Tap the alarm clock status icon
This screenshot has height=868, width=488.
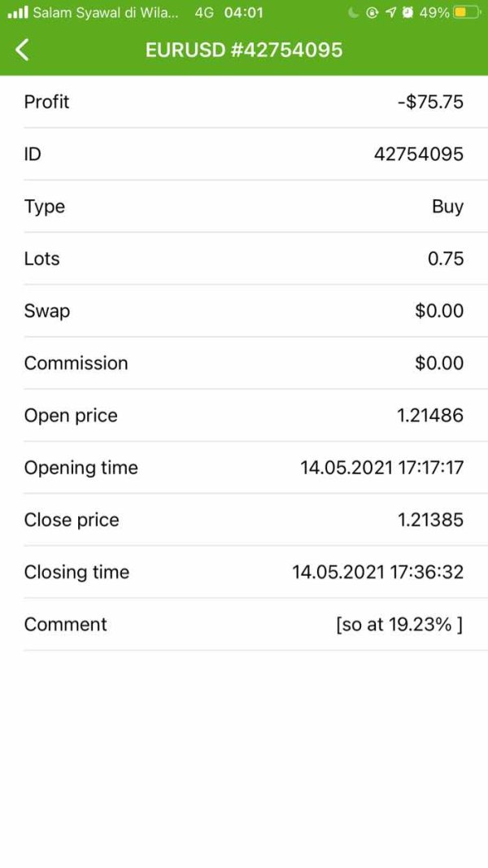point(407,13)
